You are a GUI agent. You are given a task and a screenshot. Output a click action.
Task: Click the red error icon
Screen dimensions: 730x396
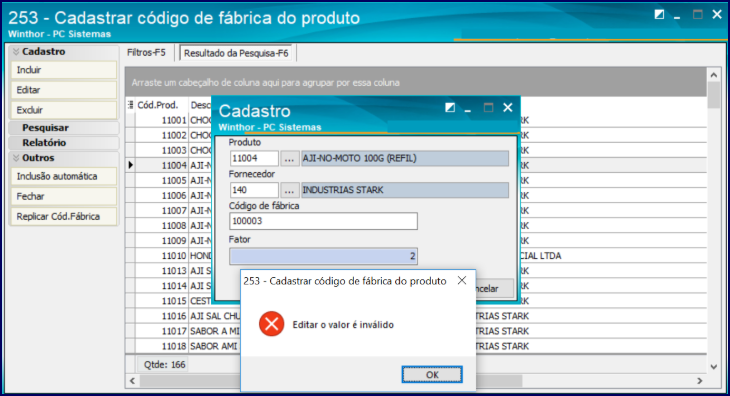point(271,324)
